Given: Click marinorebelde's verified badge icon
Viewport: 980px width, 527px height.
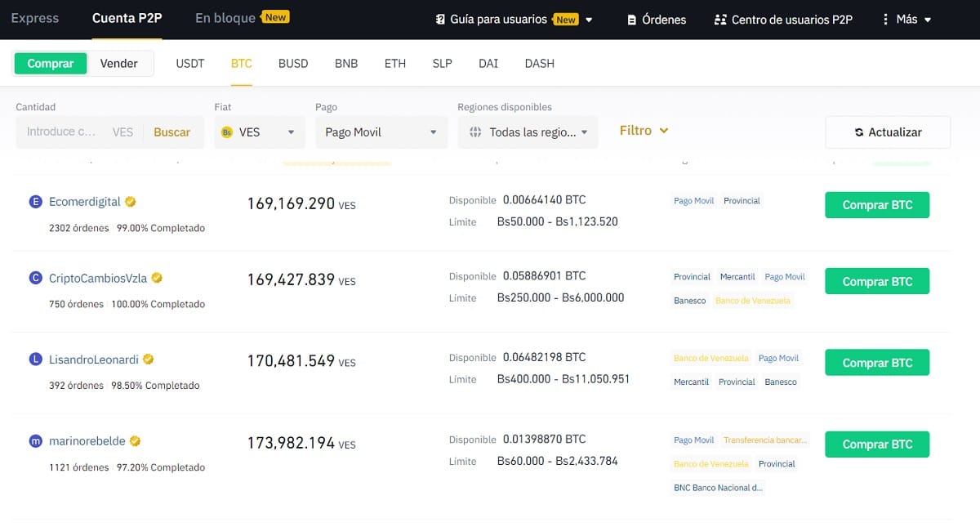Looking at the screenshot, I should 135,441.
